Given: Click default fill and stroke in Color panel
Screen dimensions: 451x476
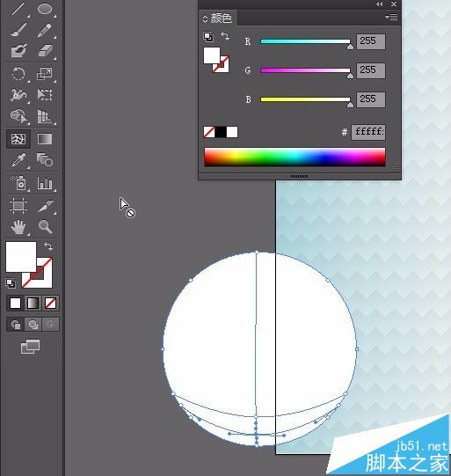Looking at the screenshot, I should pos(208,37).
